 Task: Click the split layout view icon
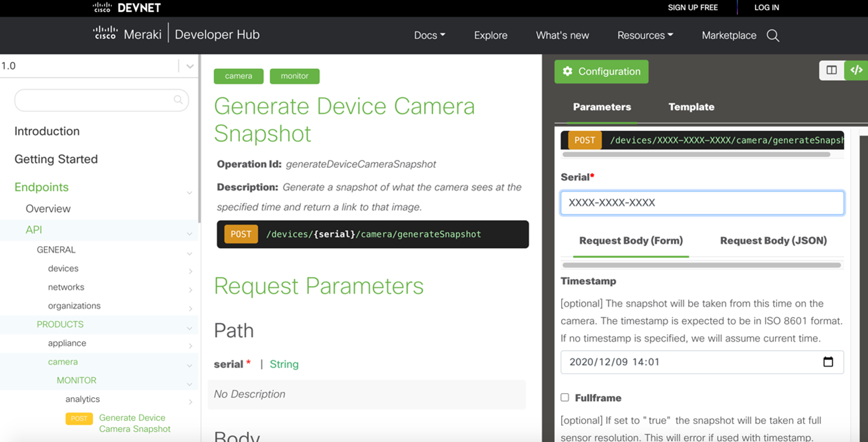tap(831, 70)
